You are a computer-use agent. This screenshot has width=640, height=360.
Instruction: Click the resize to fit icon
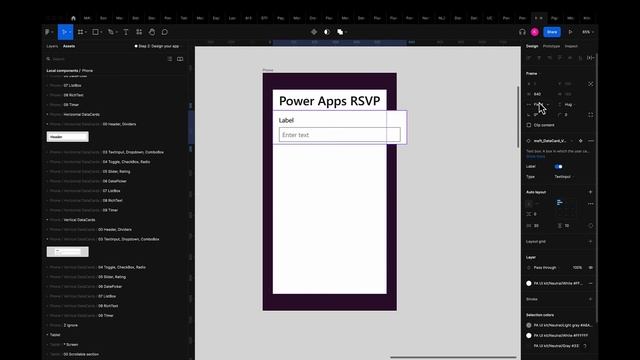(591, 84)
